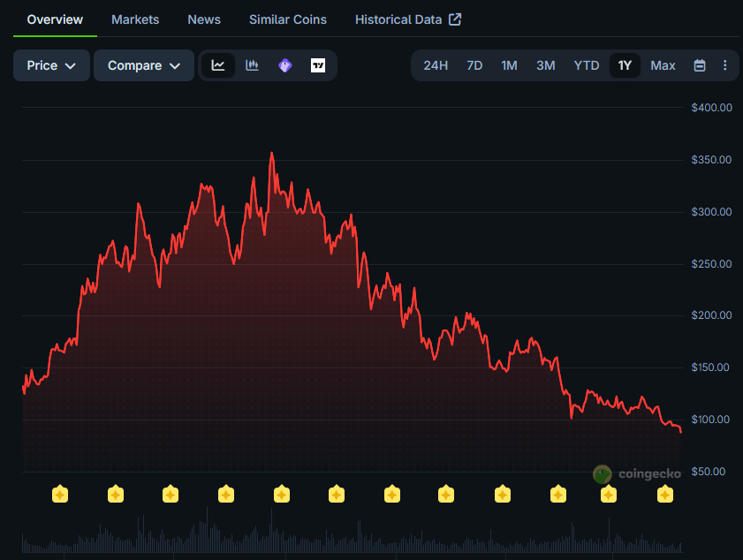Click the $100.00 axis label
The height and width of the screenshot is (560, 743).
pos(709,420)
